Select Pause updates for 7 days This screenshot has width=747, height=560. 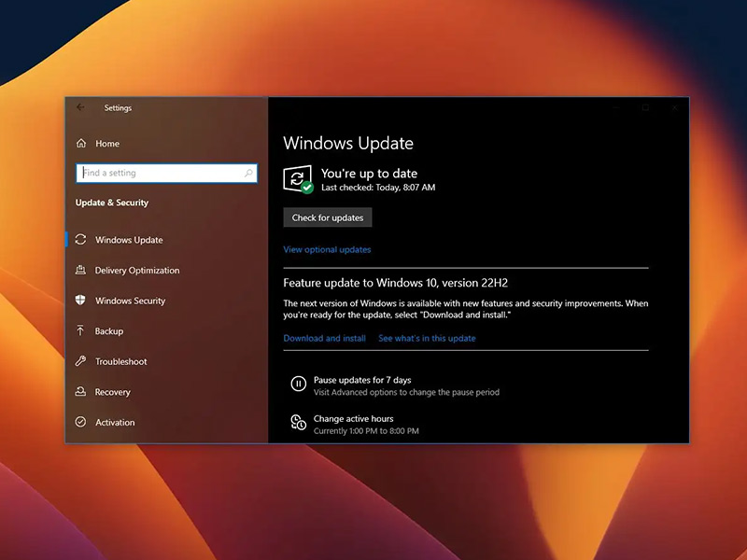click(x=361, y=380)
